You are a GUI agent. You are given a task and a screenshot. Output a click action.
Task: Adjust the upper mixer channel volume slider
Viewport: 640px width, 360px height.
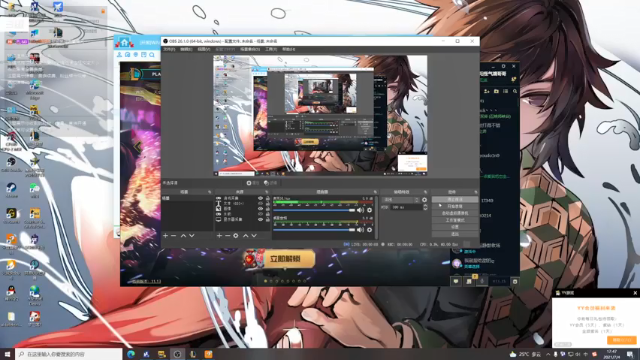tap(314, 210)
